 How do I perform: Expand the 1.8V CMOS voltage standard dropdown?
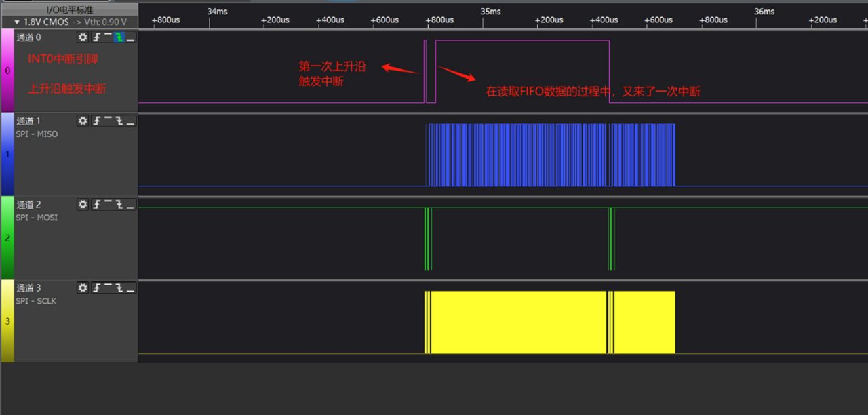[18, 22]
